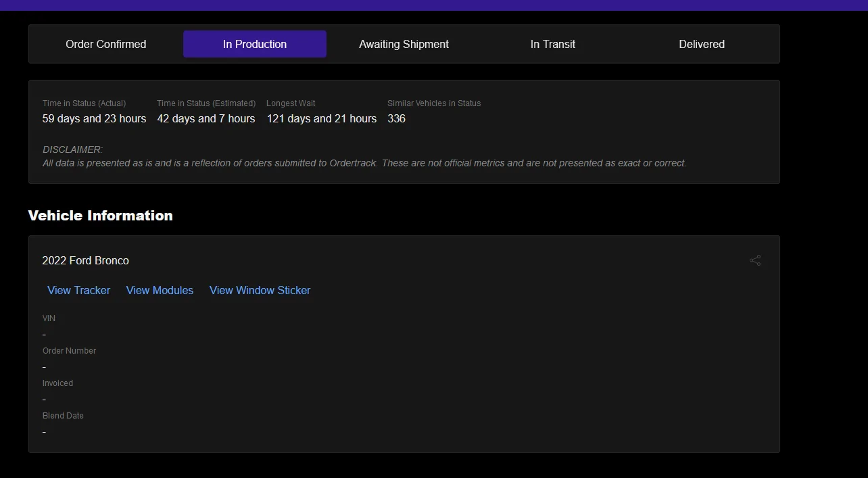868x478 pixels.
Task: Open the In Transit status tab
Action: coord(553,44)
